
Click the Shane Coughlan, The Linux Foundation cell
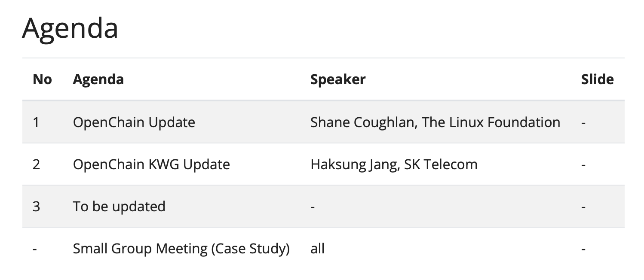pos(435,122)
